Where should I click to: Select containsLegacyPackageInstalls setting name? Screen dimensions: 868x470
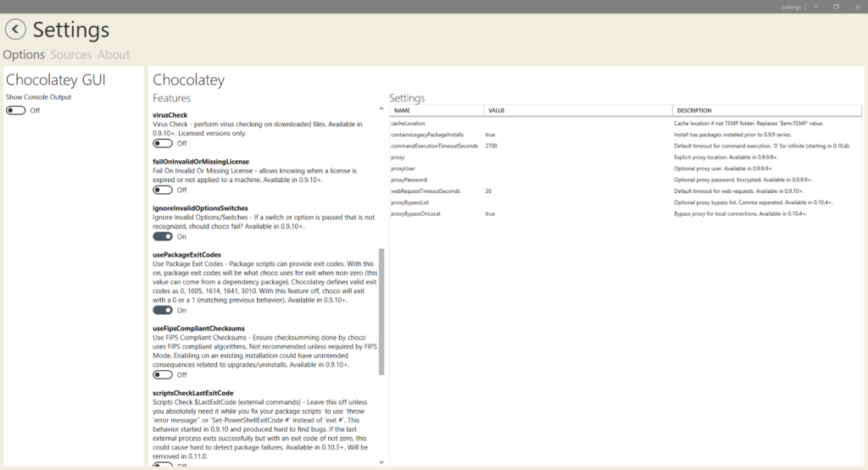427,135
